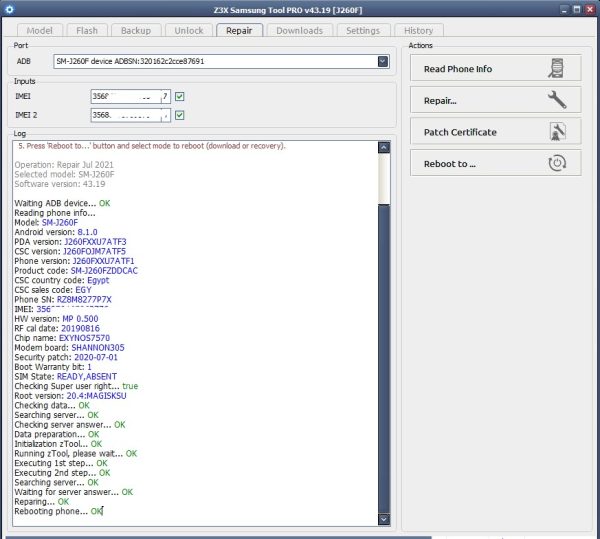Click 'Boot Warranty bit: 1' line
The image size is (600, 539).
pyautogui.click(x=53, y=367)
